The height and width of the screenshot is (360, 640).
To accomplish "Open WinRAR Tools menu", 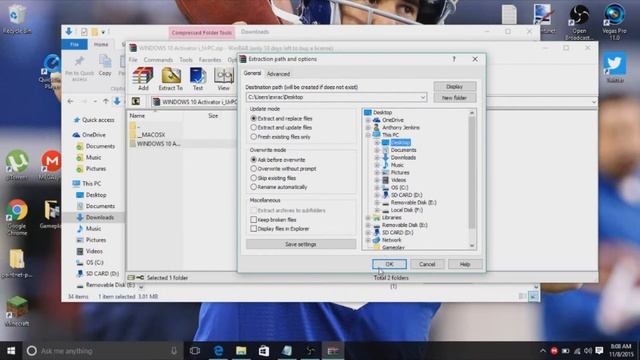I will pyautogui.click(x=186, y=60).
